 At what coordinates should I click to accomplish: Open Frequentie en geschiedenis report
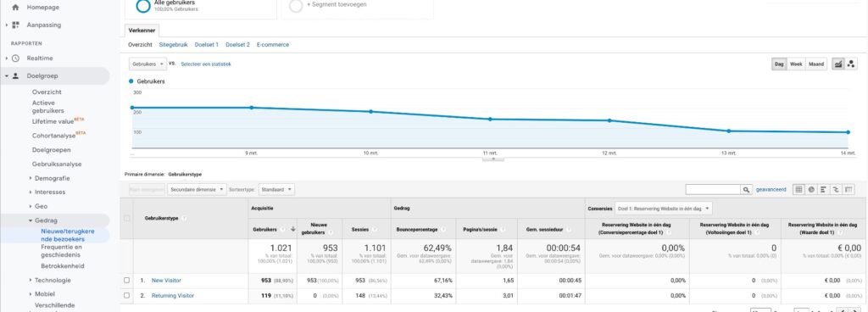click(x=61, y=251)
